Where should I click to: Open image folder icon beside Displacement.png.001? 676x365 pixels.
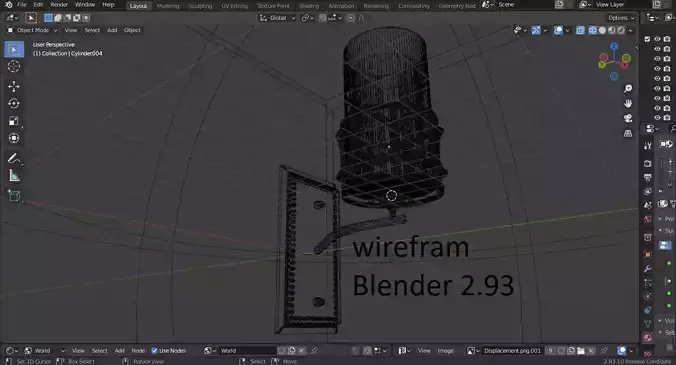(581, 351)
